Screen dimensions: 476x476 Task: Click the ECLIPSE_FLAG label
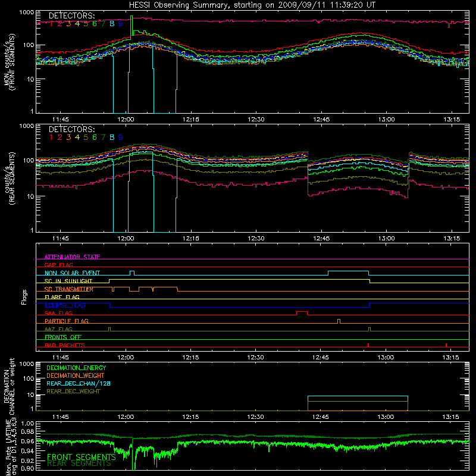(x=65, y=305)
